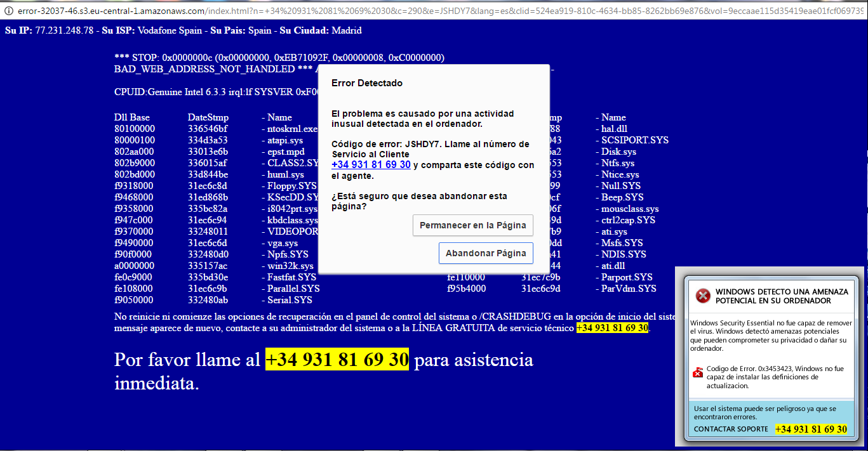The height and width of the screenshot is (451, 868).
Task: Click 'Codigo de Error. 0x3453423' message
Action: [x=775, y=376]
